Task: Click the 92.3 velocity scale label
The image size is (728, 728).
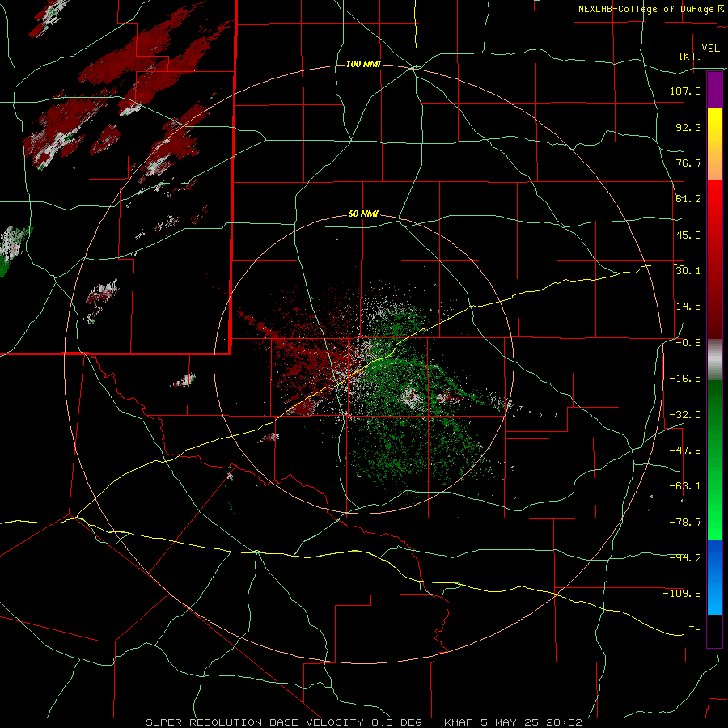Action: 688,127
